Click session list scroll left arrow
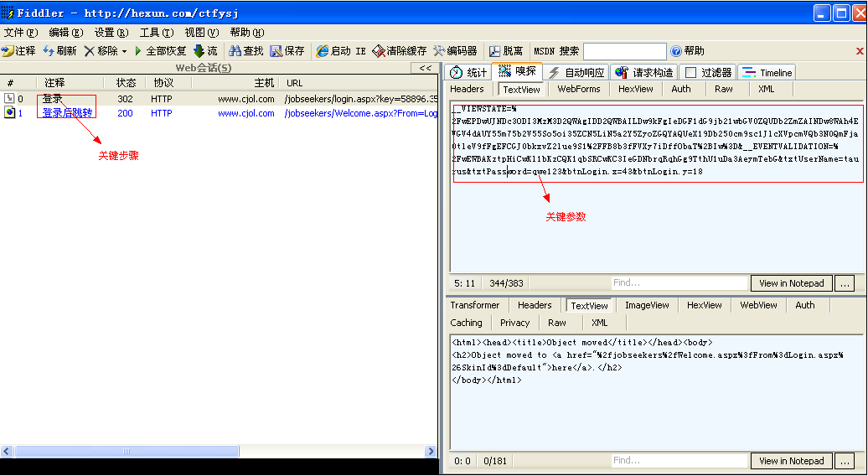The width and height of the screenshot is (868, 476). 7,452
